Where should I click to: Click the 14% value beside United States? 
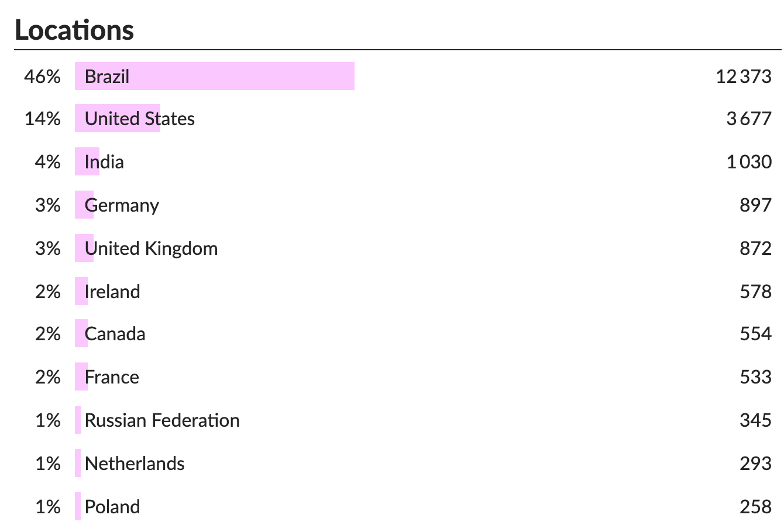(x=42, y=119)
